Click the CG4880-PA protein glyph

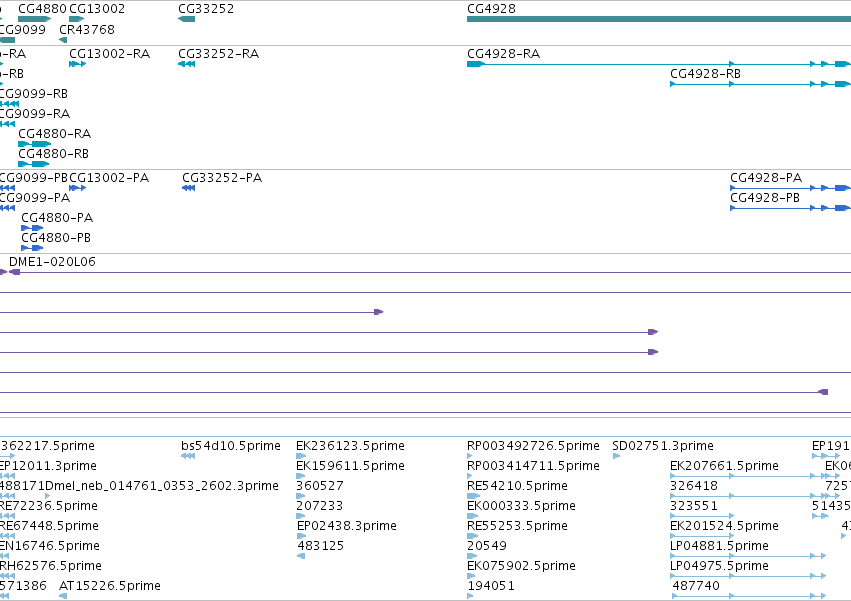[32, 228]
